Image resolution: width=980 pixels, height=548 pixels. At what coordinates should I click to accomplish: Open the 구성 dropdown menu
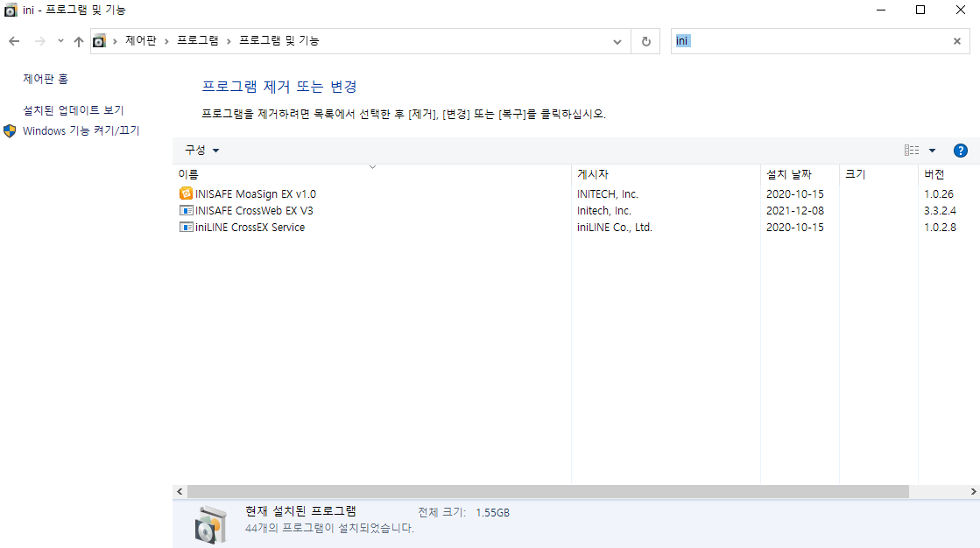pyautogui.click(x=202, y=150)
